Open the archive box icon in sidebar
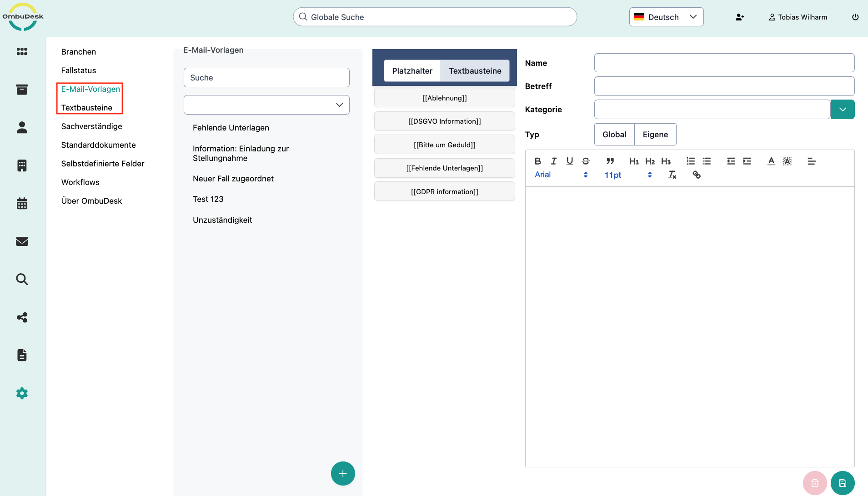The image size is (868, 496). tap(22, 90)
